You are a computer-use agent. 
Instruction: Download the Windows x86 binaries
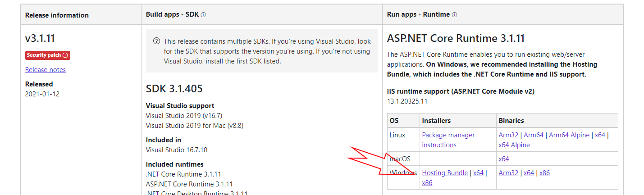click(544, 173)
